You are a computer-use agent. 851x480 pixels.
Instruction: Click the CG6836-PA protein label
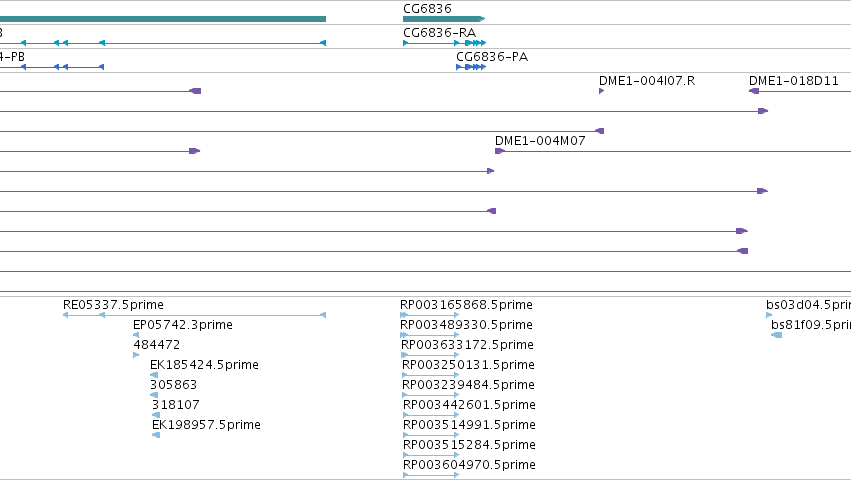(492, 56)
